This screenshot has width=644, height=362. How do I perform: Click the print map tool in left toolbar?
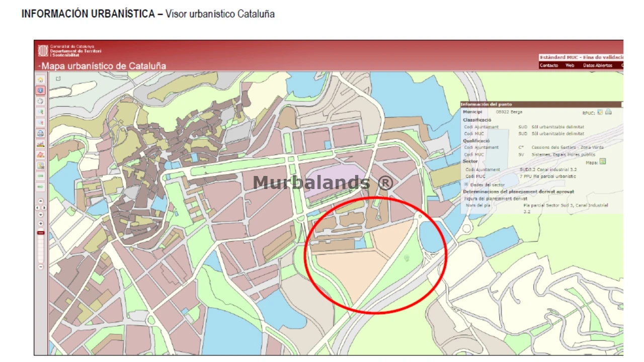(x=41, y=133)
